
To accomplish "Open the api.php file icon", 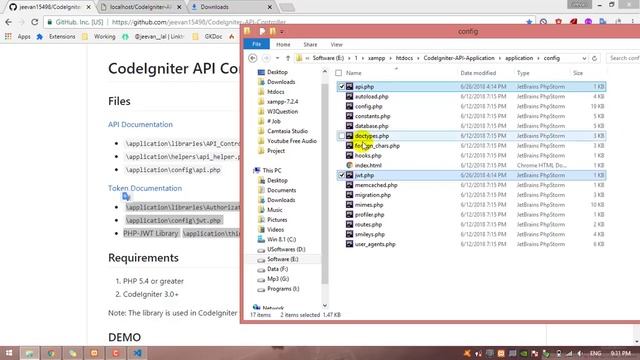I will [349, 87].
